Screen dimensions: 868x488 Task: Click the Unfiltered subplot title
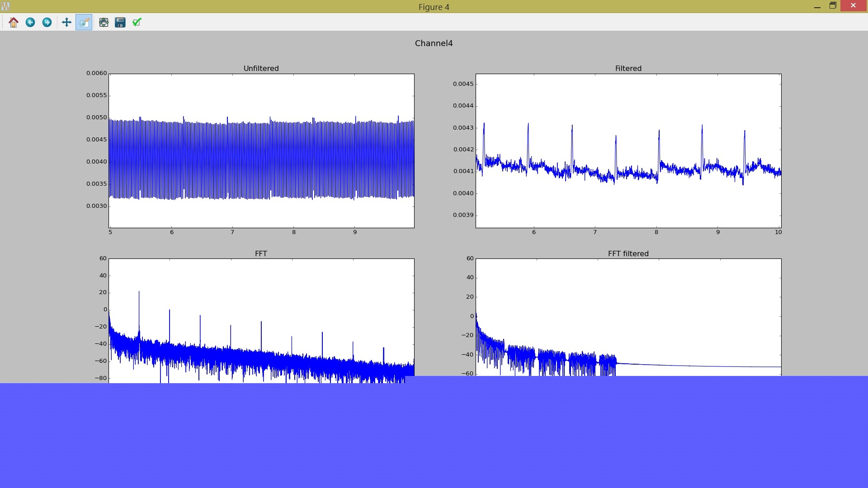click(261, 68)
